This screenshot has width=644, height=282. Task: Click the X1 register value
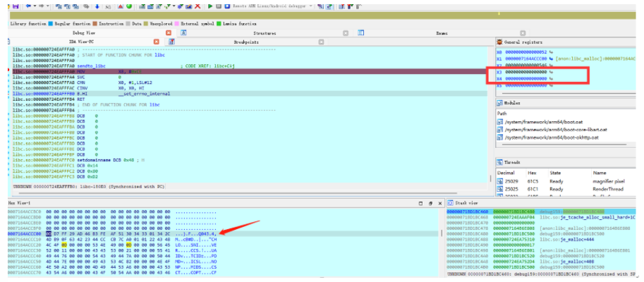tap(525, 59)
